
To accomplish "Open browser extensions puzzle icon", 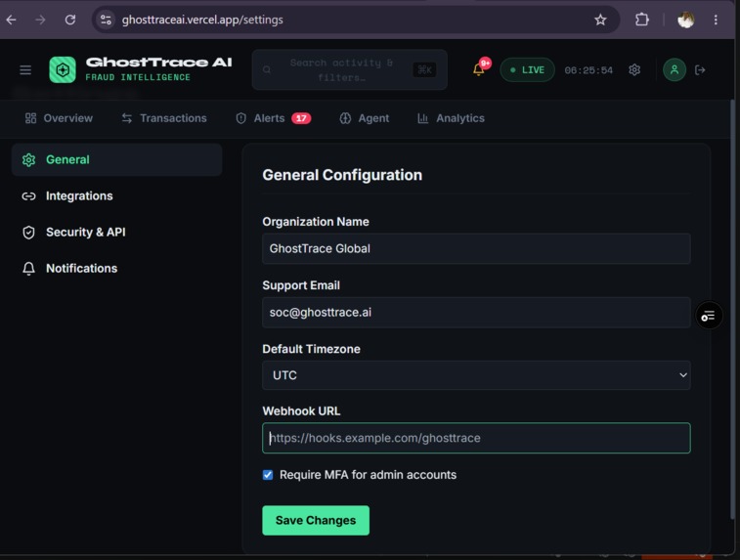I will 642,20.
